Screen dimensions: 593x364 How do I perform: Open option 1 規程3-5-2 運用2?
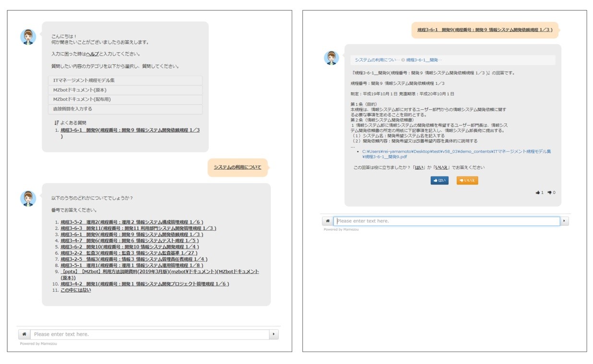click(x=131, y=222)
